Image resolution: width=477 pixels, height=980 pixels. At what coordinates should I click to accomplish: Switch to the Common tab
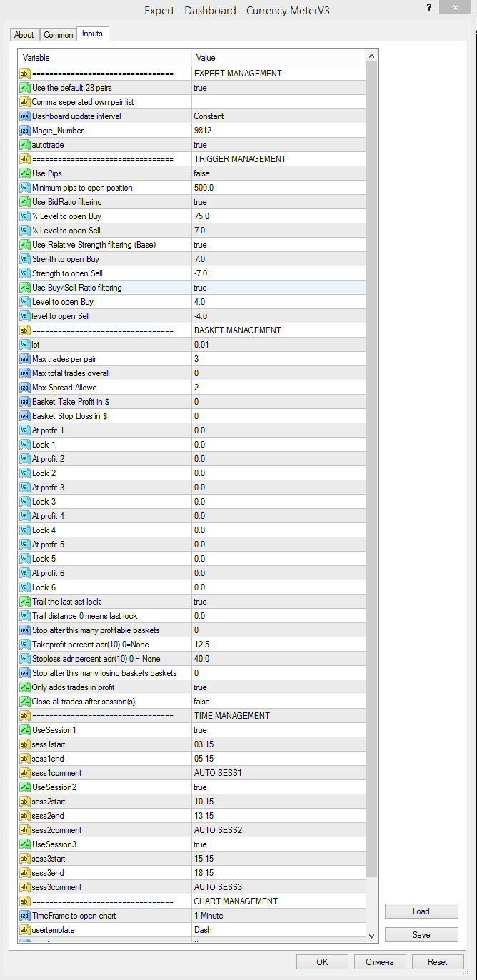pyautogui.click(x=58, y=35)
